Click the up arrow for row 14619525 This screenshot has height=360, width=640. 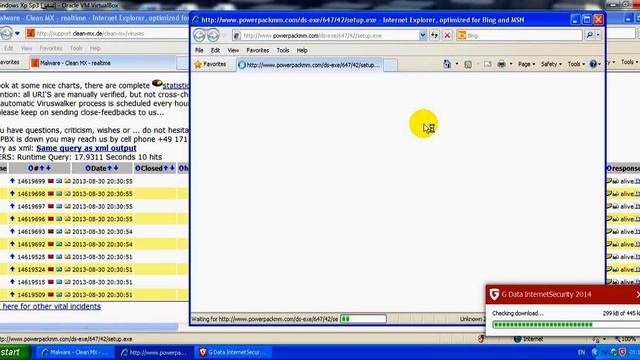click(x=12, y=257)
